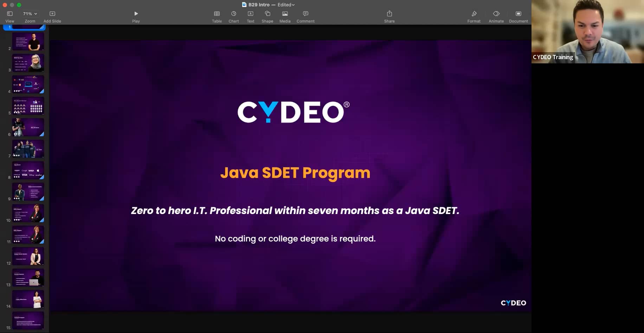
Task: Open the Zoom level dropdown
Action: pyautogui.click(x=29, y=13)
